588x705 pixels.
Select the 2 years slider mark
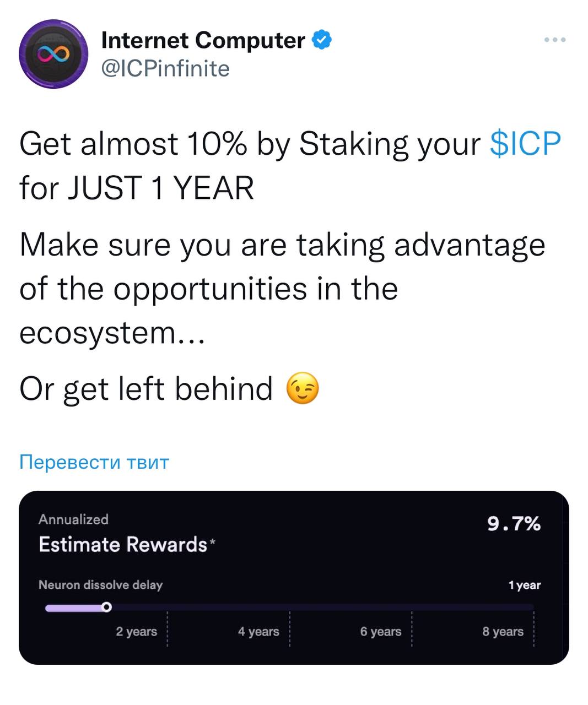pos(137,631)
